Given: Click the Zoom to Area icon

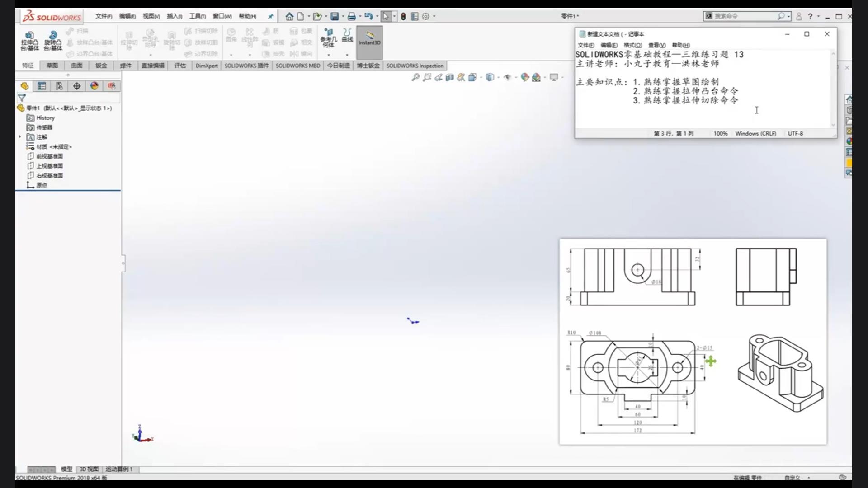Looking at the screenshot, I should tap(427, 77).
